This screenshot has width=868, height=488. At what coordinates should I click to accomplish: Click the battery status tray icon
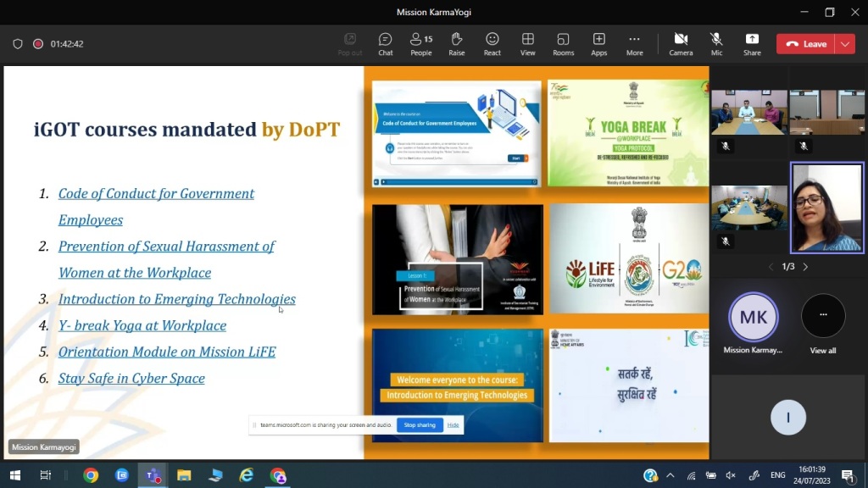pos(711,475)
